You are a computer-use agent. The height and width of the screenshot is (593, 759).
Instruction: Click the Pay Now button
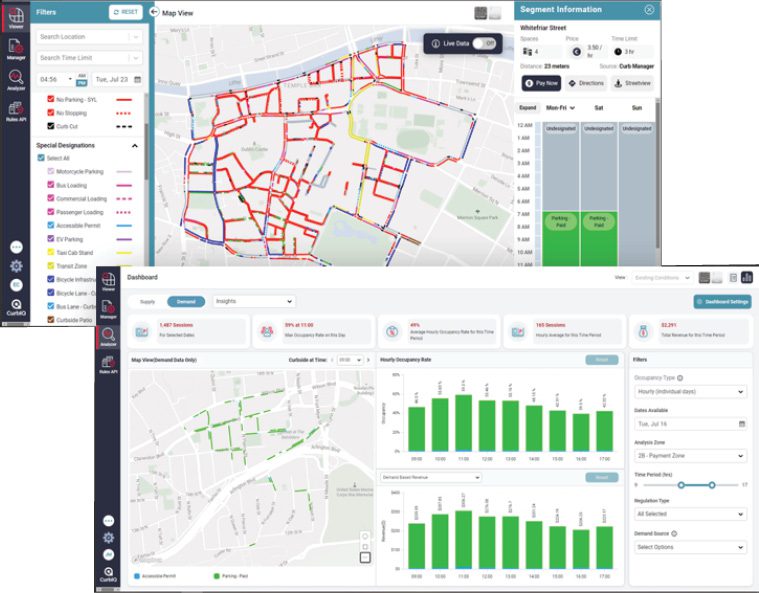point(541,83)
